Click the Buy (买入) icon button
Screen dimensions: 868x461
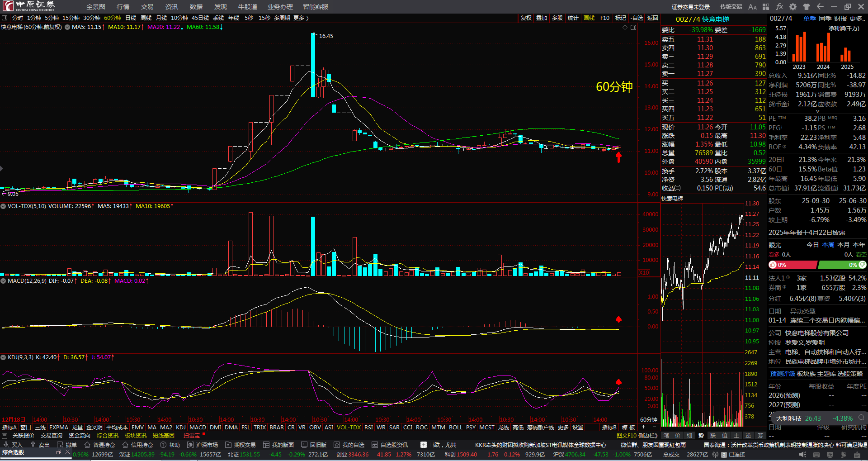[x=5, y=445]
